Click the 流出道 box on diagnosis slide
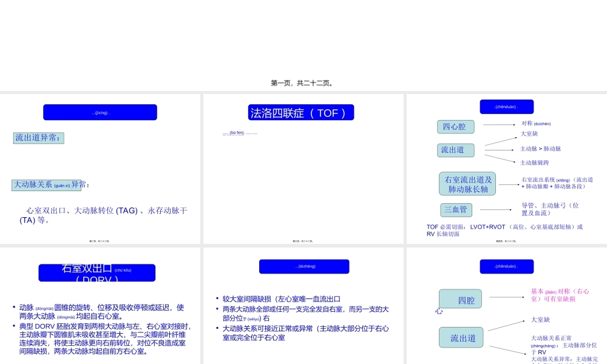Screen dimensions: 607x364 (x=455, y=150)
